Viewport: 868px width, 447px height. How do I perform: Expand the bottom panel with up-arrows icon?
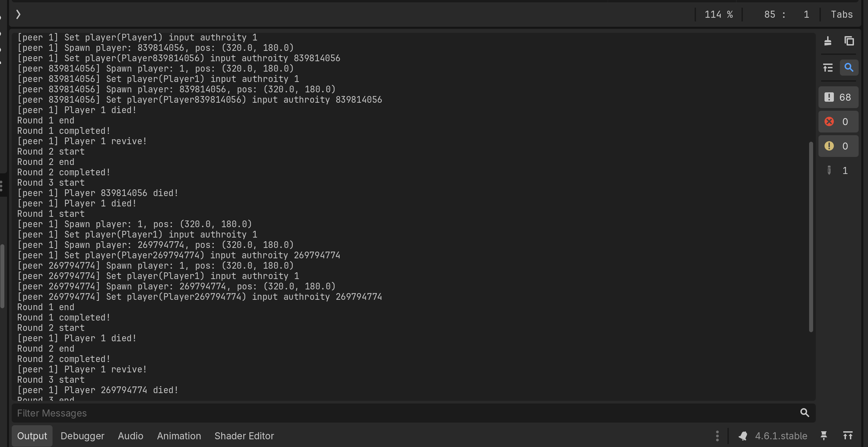(x=848, y=436)
